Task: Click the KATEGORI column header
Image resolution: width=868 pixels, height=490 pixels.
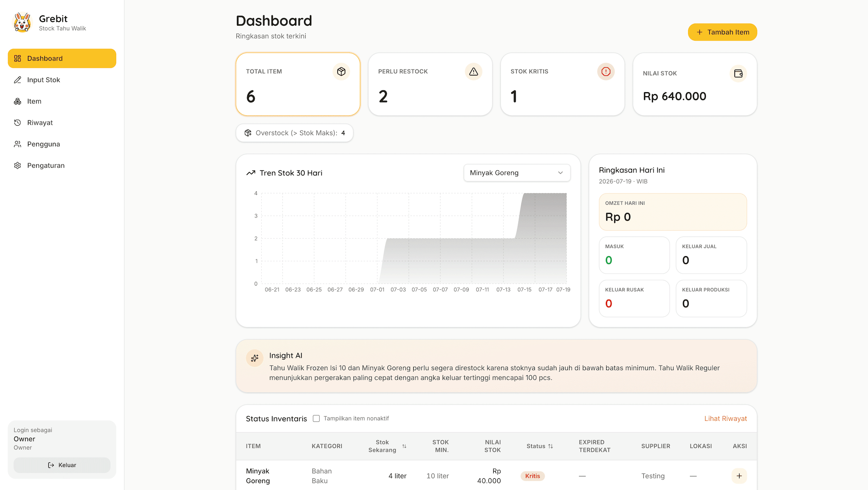Action: coord(327,446)
